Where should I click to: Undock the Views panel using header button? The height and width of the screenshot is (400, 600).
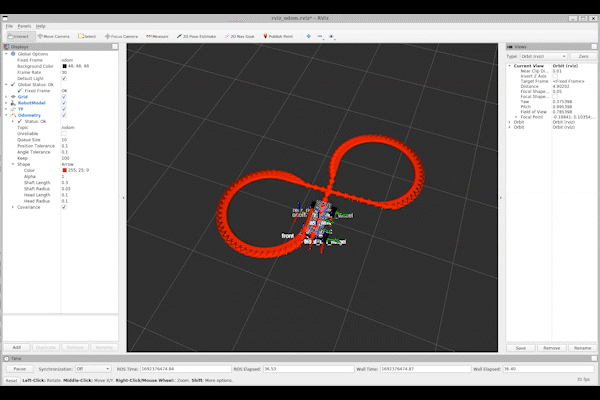(x=594, y=47)
